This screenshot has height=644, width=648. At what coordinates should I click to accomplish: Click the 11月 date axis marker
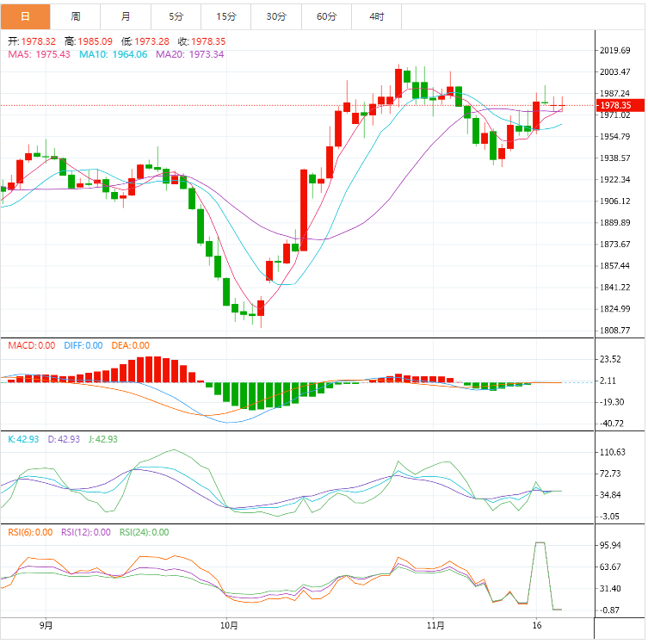(x=436, y=624)
